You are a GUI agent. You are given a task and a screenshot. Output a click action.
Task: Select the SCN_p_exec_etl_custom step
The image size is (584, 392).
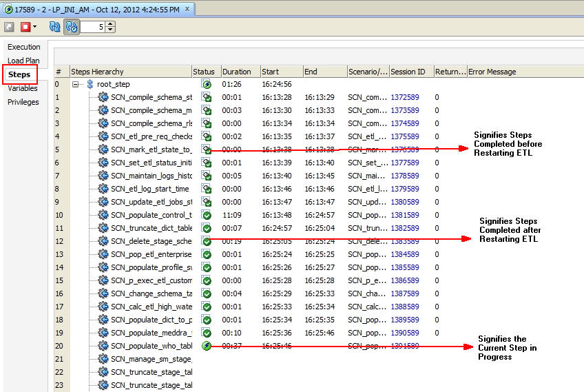coord(152,280)
